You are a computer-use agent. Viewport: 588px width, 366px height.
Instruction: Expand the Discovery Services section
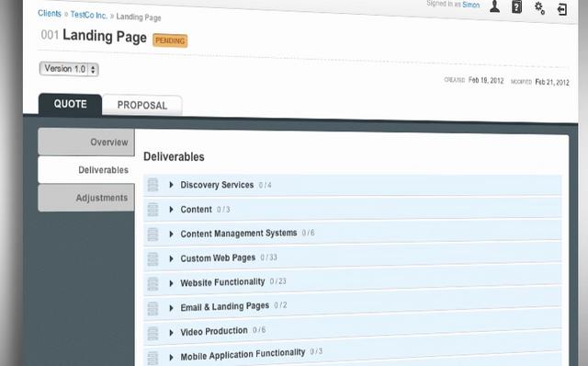click(171, 185)
